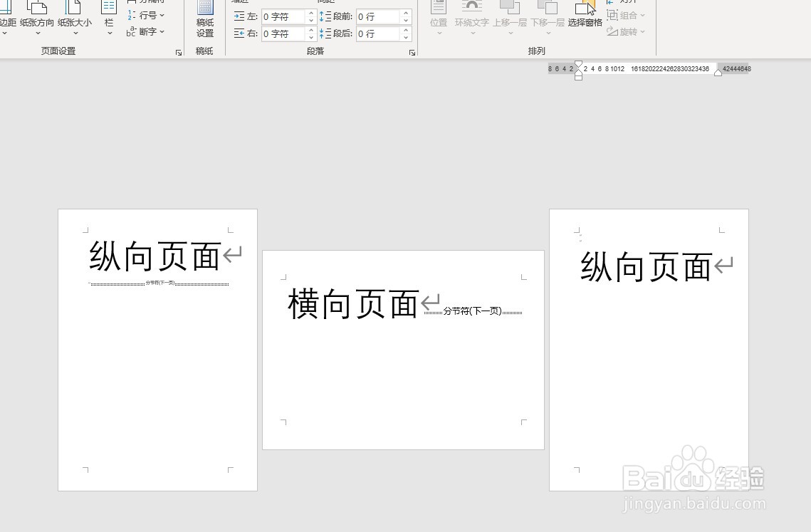The height and width of the screenshot is (532, 811).
Task: Open the 页面设置 dialog launcher
Action: 179,52
